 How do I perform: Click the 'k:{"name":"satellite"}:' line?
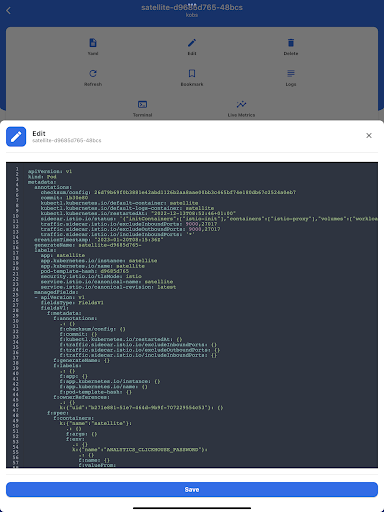point(96,423)
